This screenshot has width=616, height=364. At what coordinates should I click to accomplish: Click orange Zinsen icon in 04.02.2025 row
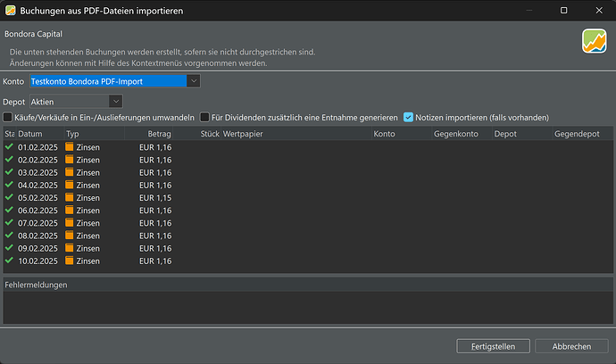(70, 185)
